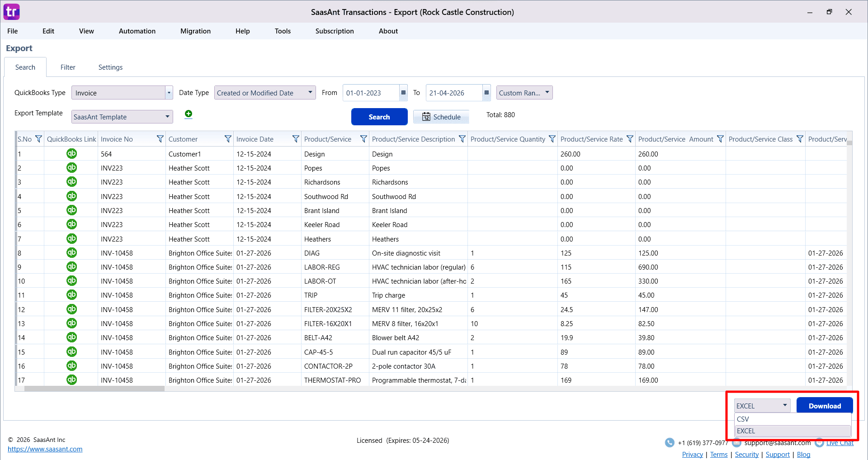The height and width of the screenshot is (460, 868).
Task: Open the Date Type dropdown
Action: pyautogui.click(x=265, y=93)
